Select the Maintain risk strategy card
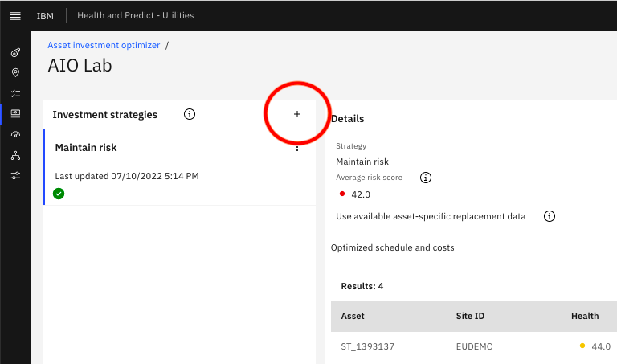The width and height of the screenshot is (617, 364). [179, 167]
